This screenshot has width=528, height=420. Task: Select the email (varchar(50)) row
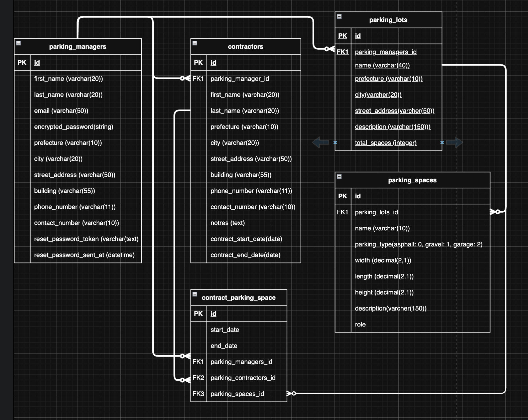coord(78,111)
